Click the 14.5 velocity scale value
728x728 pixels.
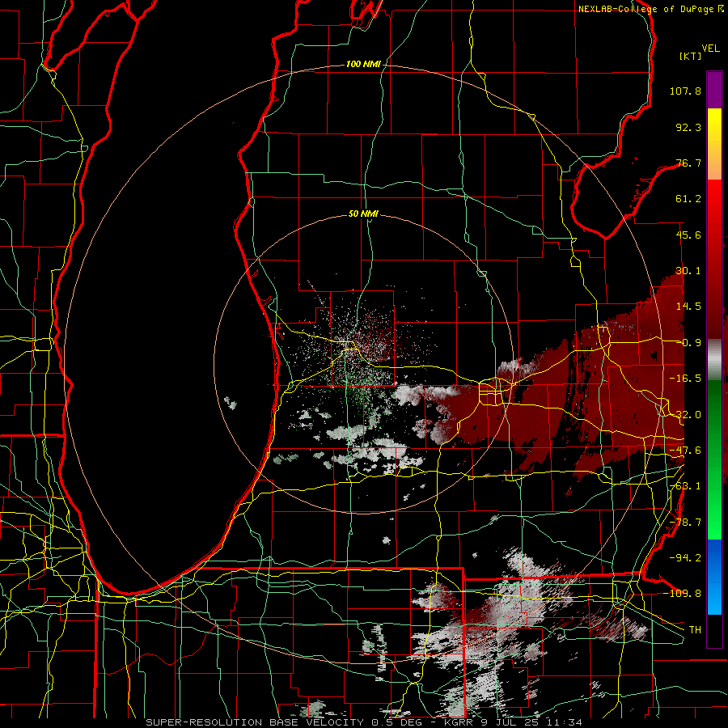click(688, 307)
